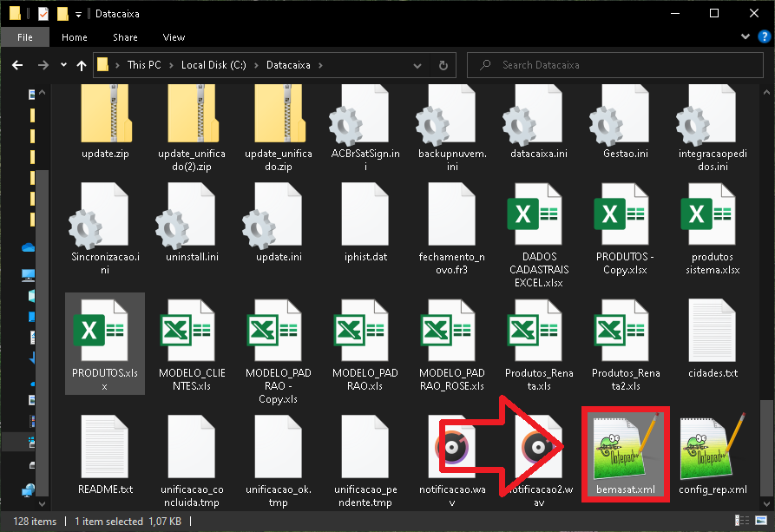Switch to large icons view in status bar
The width and height of the screenshot is (775, 532).
[762, 522]
